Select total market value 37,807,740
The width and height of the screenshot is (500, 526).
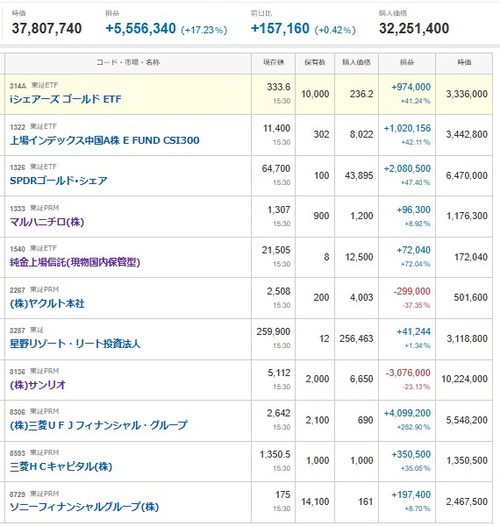tap(47, 29)
